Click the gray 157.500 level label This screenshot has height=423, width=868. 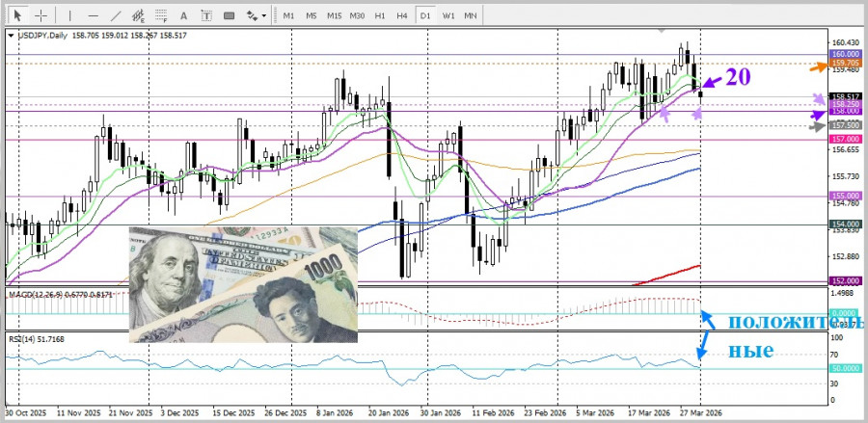845,126
